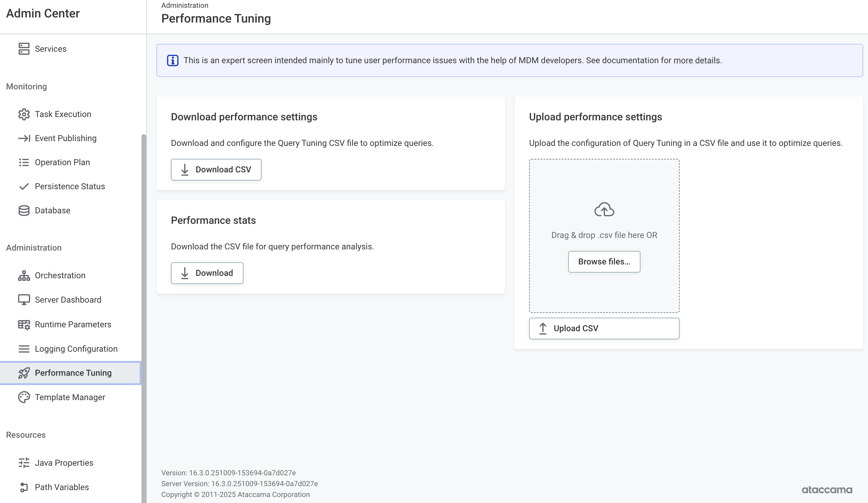Click Browse files to choose a CSV
Screen dimensions: 868x503
[x=604, y=262]
